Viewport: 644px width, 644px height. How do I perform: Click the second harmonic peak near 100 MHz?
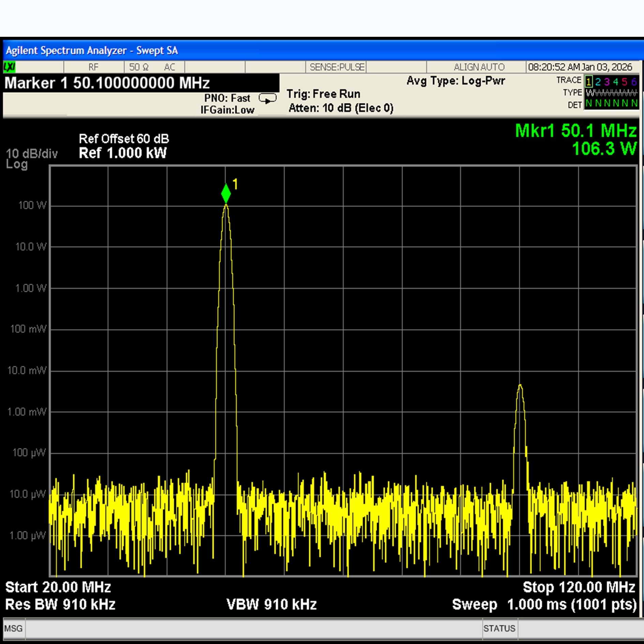coord(520,385)
